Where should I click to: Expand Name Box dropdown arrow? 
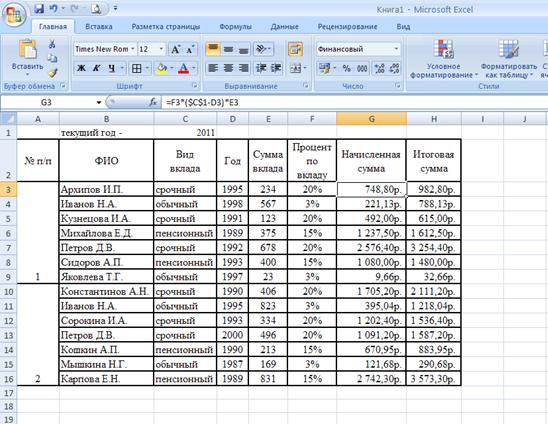click(x=99, y=102)
